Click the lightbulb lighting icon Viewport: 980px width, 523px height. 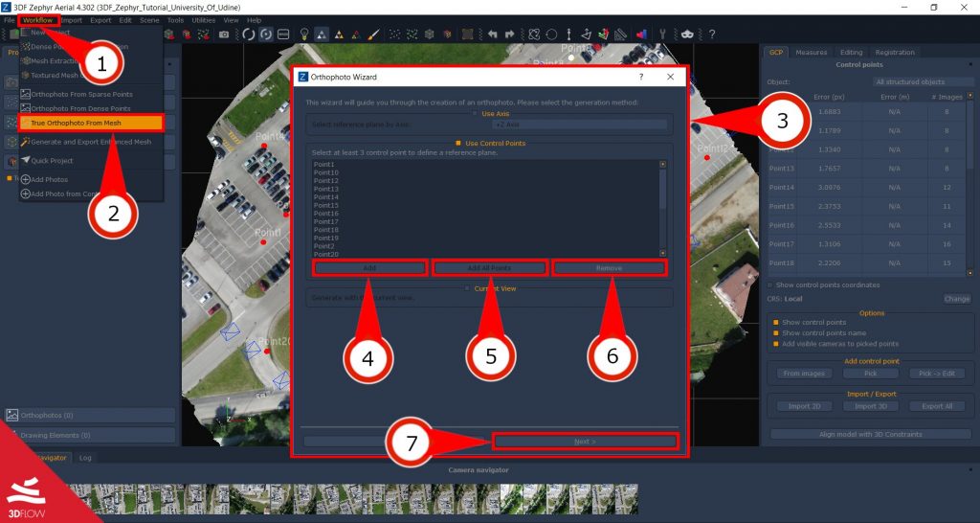tap(304, 34)
